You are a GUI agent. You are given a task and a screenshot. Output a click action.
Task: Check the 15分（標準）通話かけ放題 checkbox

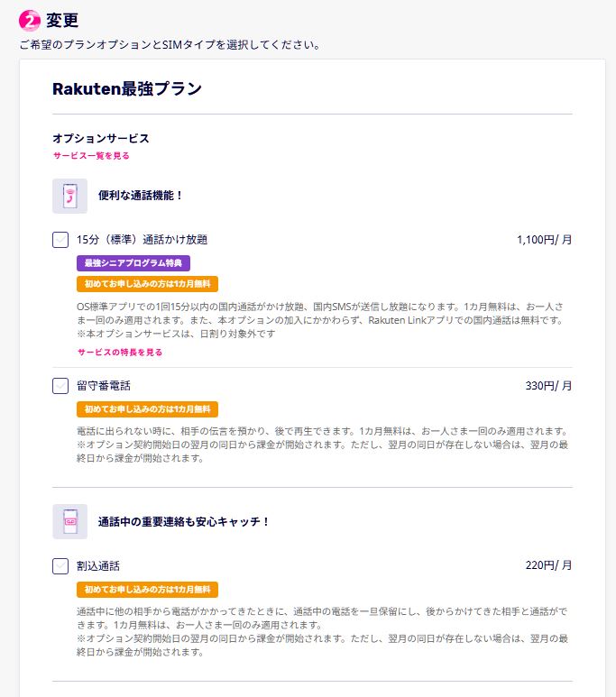pos(60,240)
